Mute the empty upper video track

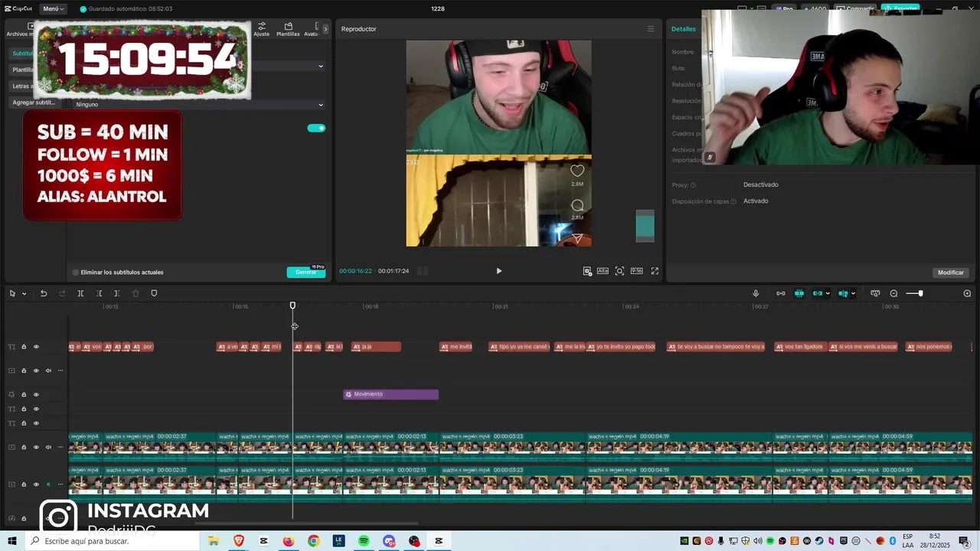pyautogui.click(x=48, y=370)
